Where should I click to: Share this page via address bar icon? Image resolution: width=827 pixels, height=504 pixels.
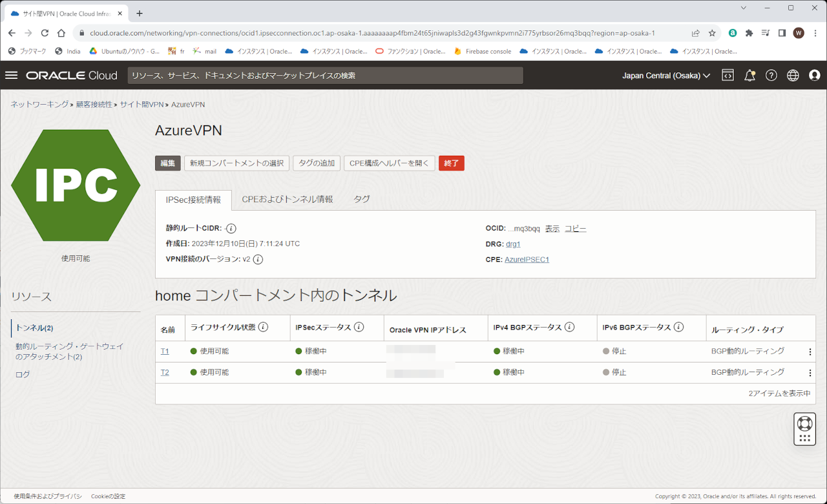click(x=695, y=33)
